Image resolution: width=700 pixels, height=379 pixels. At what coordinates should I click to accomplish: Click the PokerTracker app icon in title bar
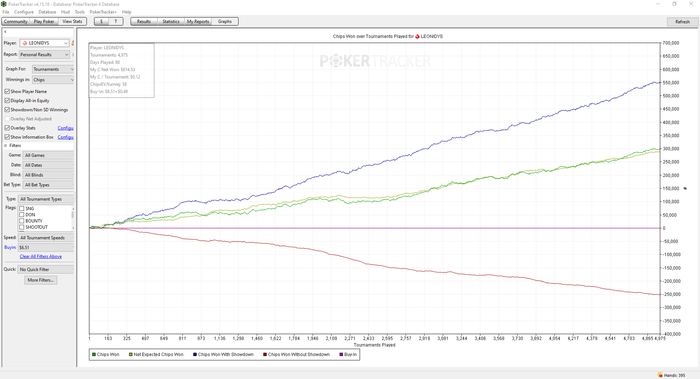tap(4, 4)
